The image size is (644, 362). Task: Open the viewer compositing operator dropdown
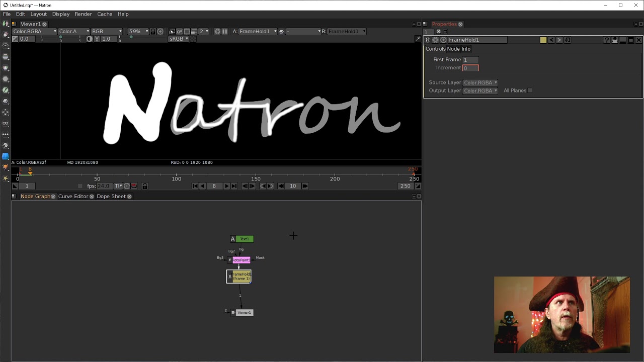click(303, 31)
